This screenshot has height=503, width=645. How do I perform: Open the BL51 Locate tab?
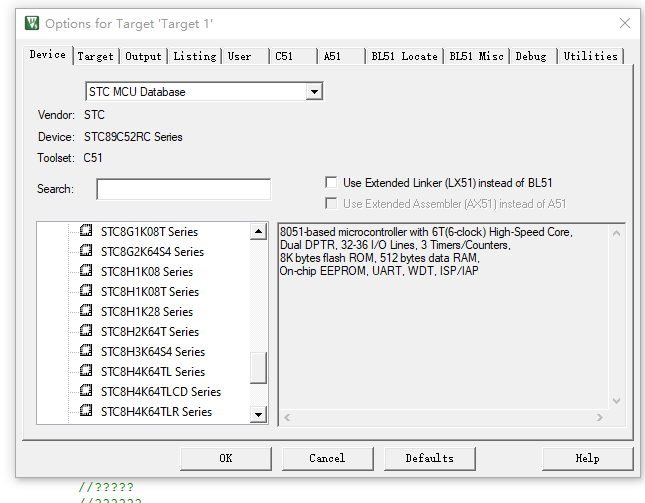tap(404, 56)
